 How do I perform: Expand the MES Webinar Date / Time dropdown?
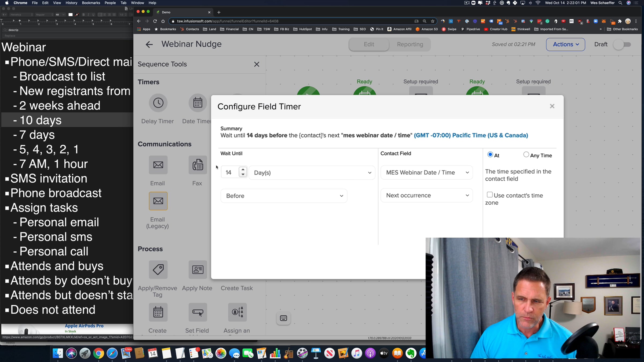click(427, 172)
